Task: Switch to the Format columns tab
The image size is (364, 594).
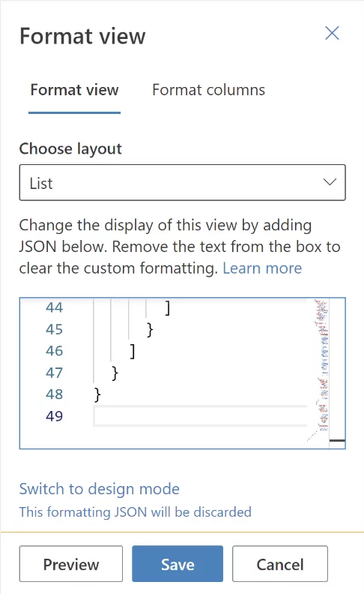Action: (208, 90)
